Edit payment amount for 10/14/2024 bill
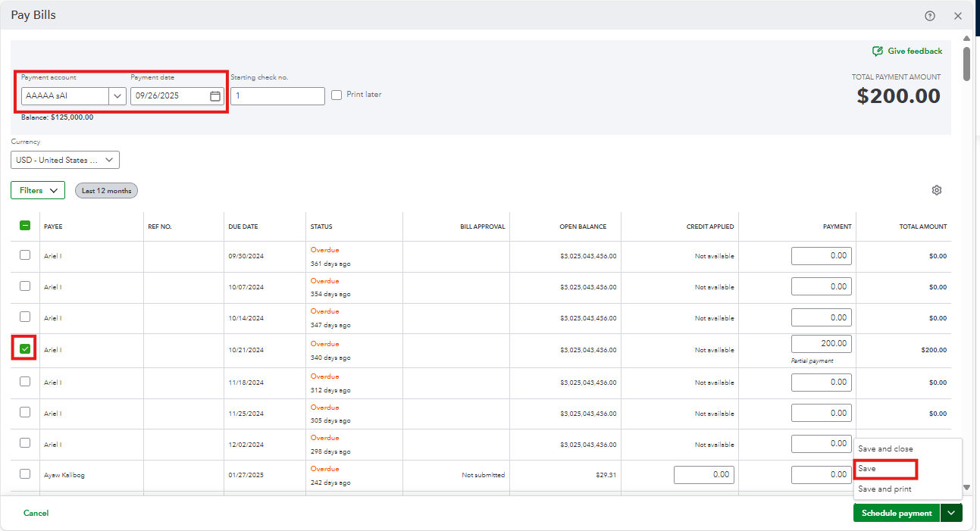 tap(822, 317)
